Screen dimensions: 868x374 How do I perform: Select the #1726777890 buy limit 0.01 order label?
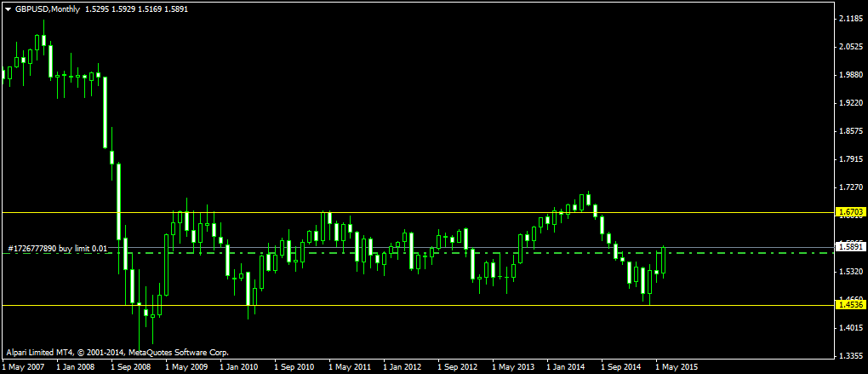(x=58, y=249)
